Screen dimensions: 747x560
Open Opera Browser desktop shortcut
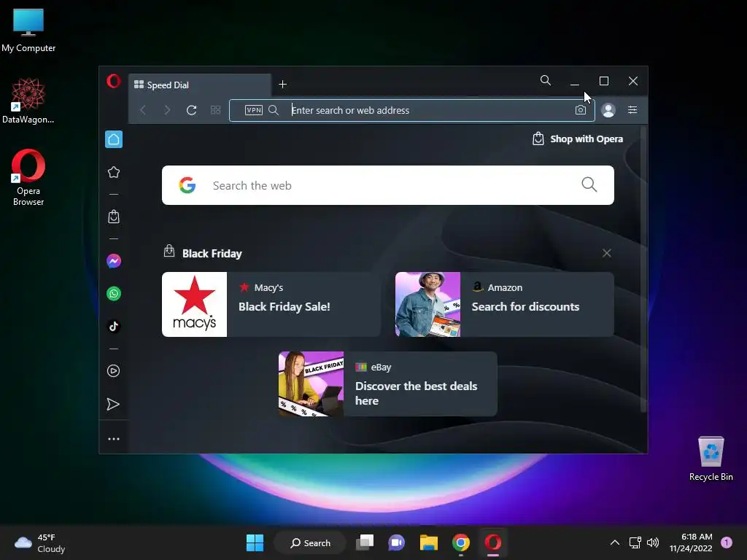pyautogui.click(x=28, y=178)
